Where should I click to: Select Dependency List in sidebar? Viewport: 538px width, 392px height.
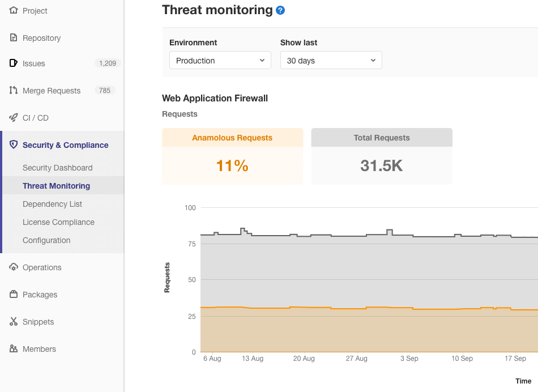[52, 204]
